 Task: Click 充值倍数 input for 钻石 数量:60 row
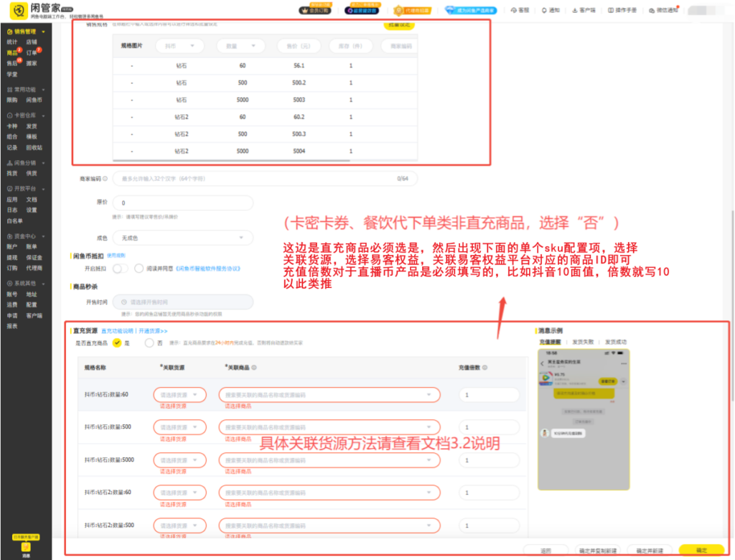tap(489, 395)
